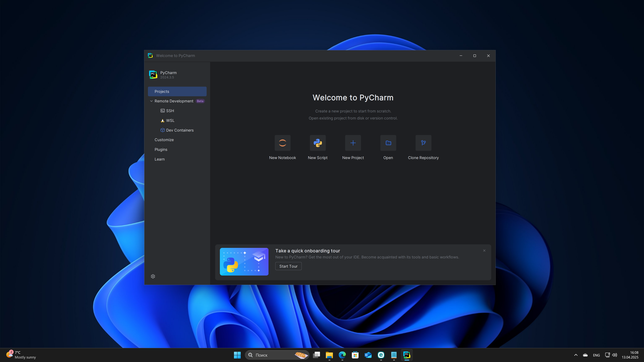Click the PyCharm logo in sidebar header
Viewport: 644px width, 362px height.
click(x=153, y=74)
